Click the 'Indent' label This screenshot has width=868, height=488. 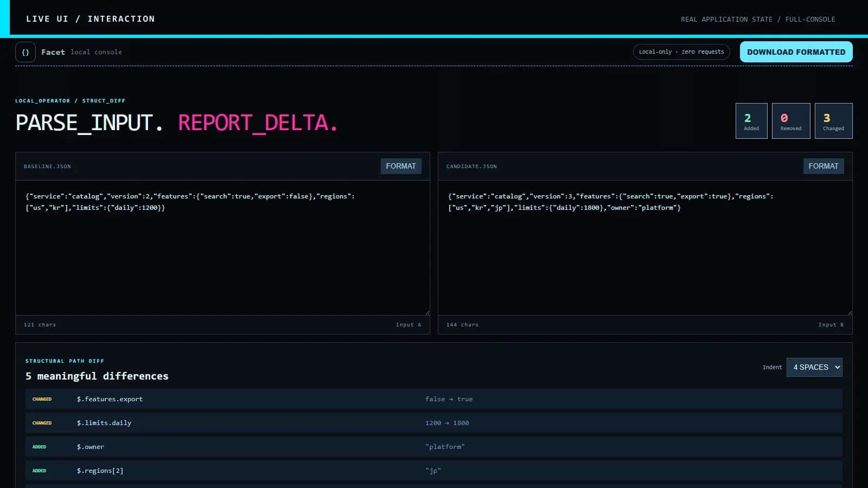[x=772, y=368]
